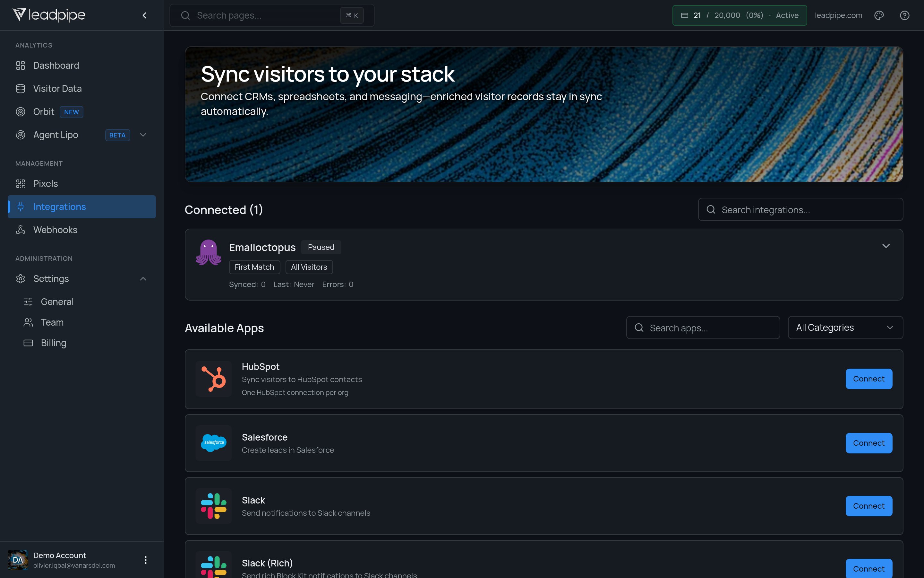
Task: Go to the Orbit page
Action: tap(82, 112)
